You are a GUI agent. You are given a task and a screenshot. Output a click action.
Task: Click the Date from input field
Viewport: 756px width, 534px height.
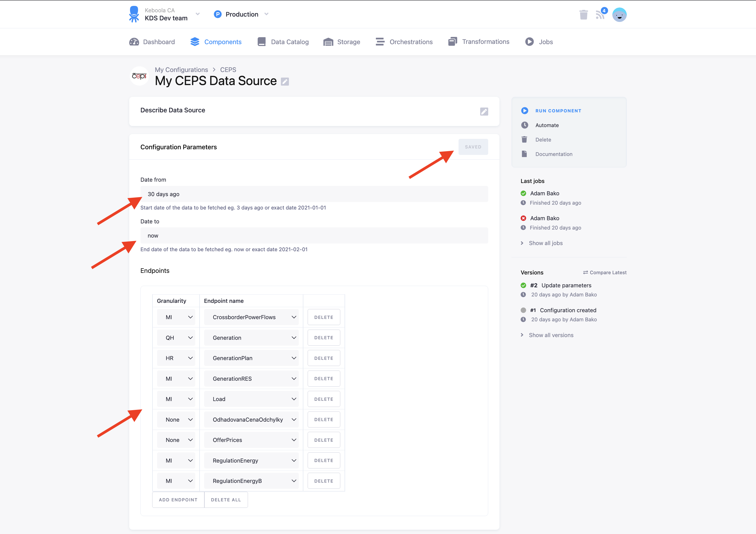[314, 194]
